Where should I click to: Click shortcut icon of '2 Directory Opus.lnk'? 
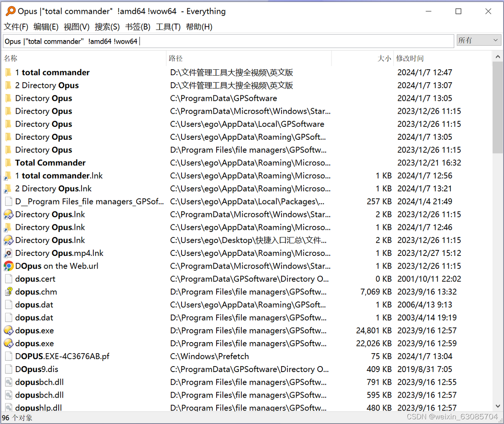point(8,189)
